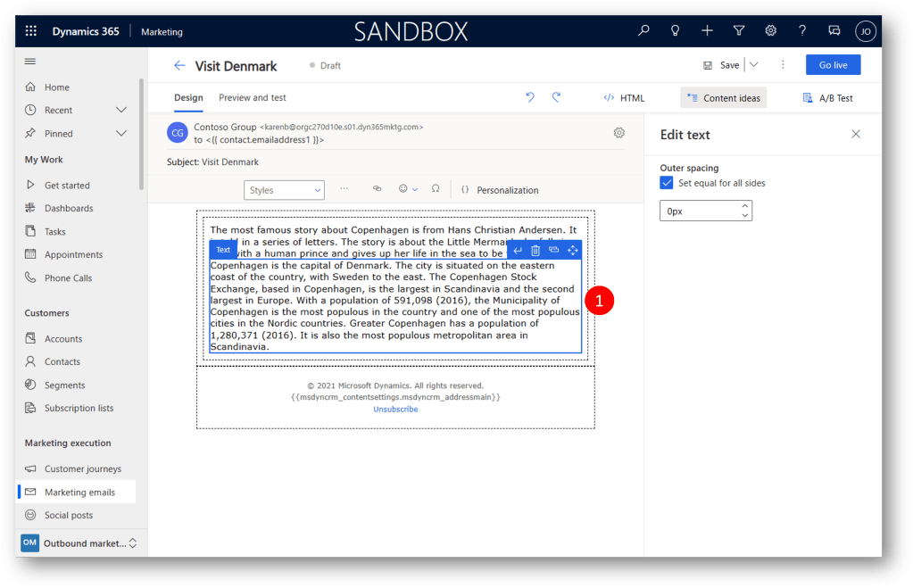This screenshot has height=588, width=913.
Task: Click the redo arrow icon
Action: point(556,97)
